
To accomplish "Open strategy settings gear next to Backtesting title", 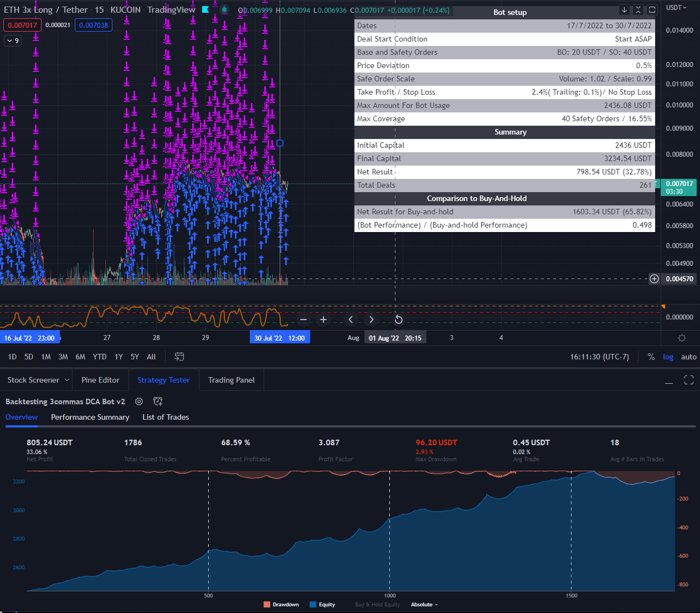I will (x=139, y=401).
